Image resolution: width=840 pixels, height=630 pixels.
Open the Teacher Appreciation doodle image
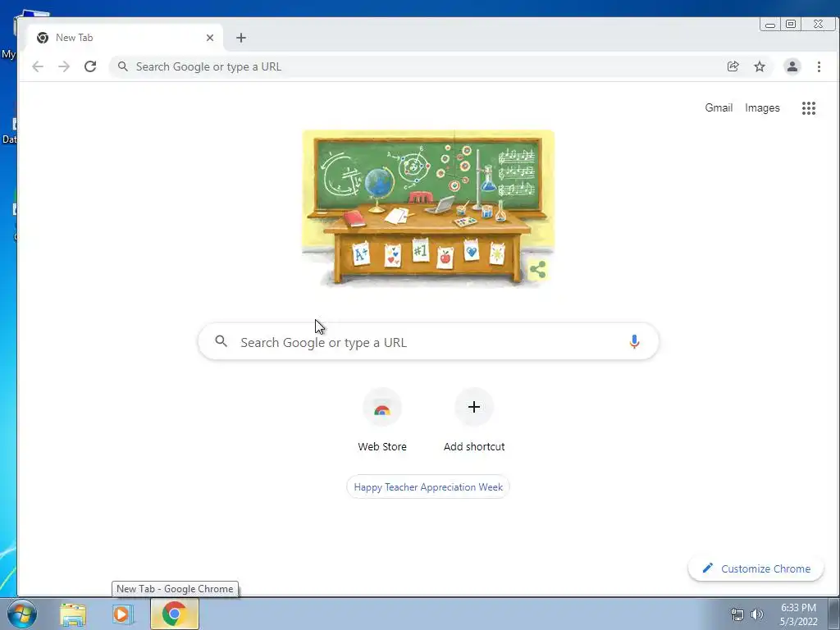428,208
